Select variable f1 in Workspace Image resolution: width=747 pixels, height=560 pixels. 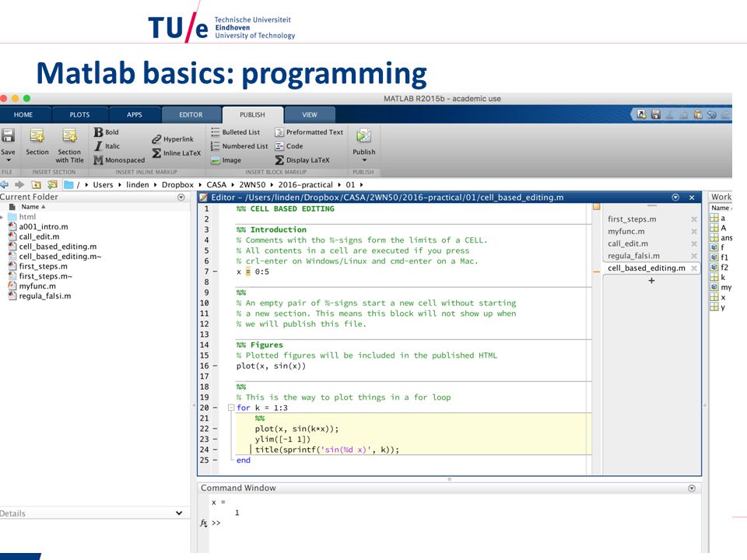point(724,257)
